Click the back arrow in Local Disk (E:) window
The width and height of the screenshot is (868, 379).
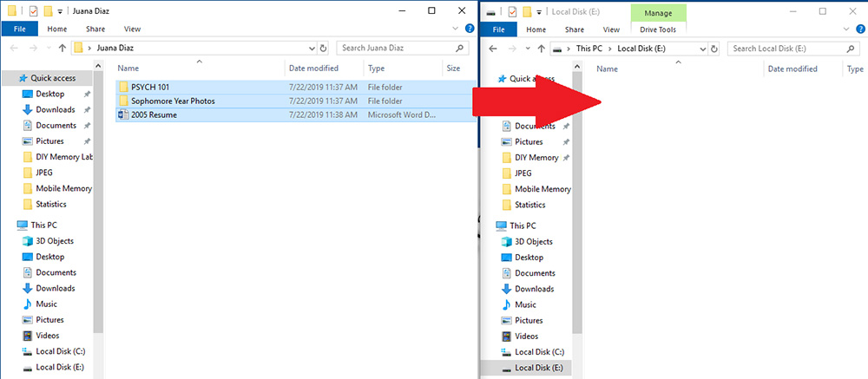point(492,49)
